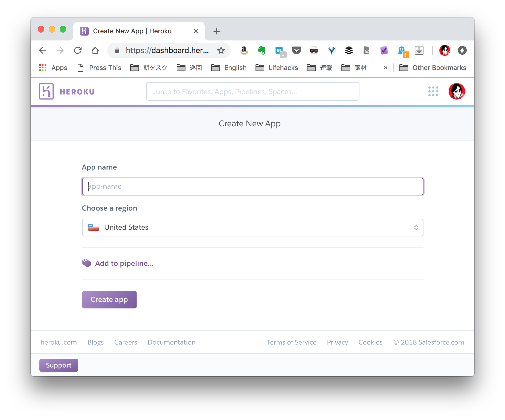The image size is (505, 420).
Task: Open the Documentation footer link
Action: point(172,342)
